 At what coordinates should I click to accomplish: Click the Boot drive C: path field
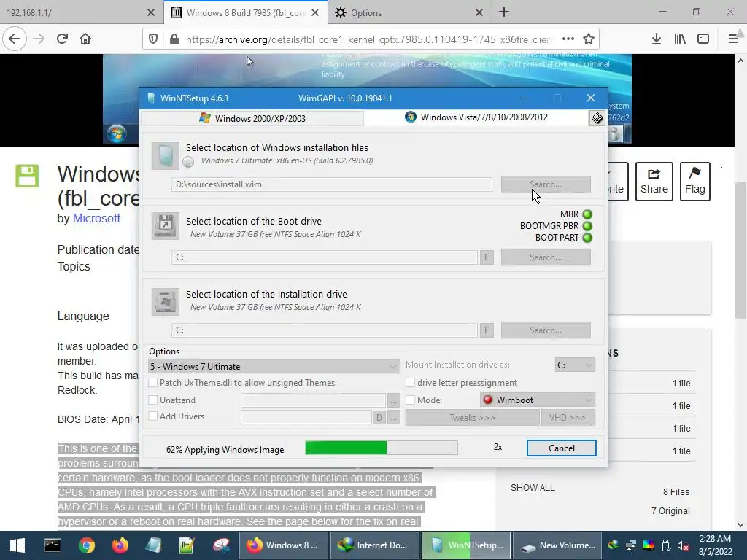point(324,257)
